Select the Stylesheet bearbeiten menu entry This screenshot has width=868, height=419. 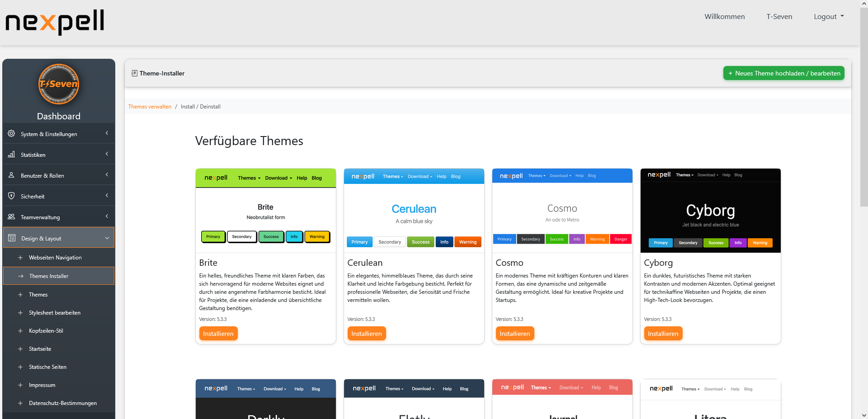tap(54, 312)
